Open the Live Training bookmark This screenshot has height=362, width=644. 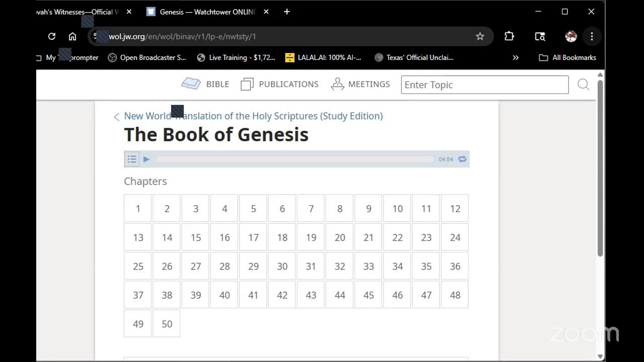(236, 58)
